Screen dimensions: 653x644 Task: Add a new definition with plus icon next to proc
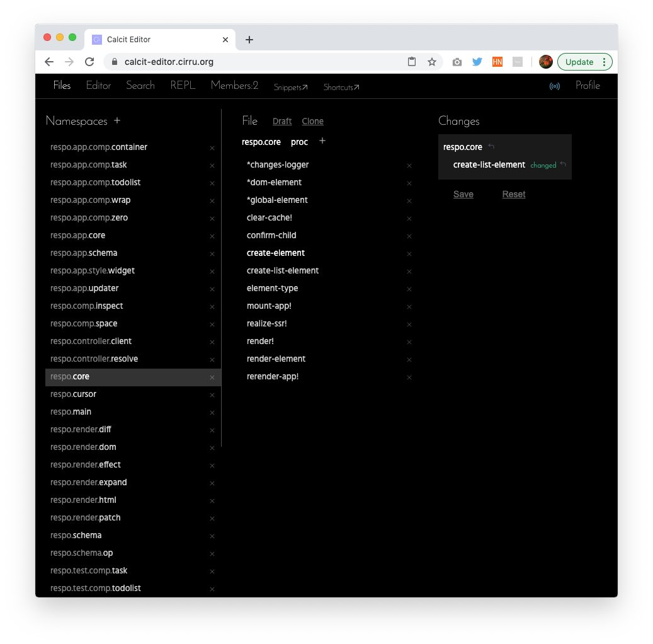322,141
